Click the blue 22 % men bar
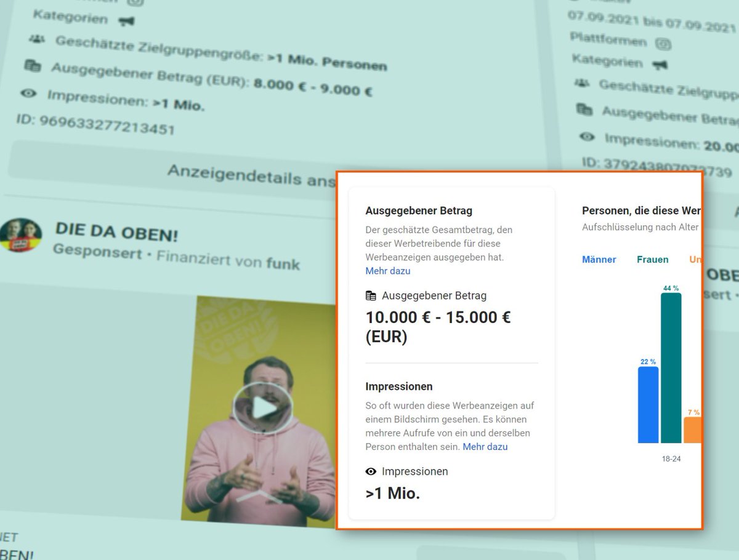Image resolution: width=739 pixels, height=560 pixels. [648, 405]
